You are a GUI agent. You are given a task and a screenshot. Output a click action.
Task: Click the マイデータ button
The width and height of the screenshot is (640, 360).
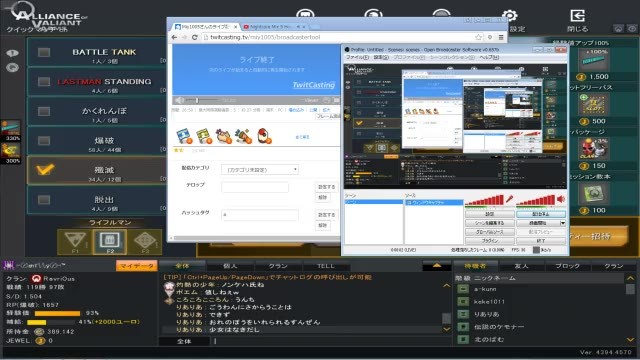[136, 266]
